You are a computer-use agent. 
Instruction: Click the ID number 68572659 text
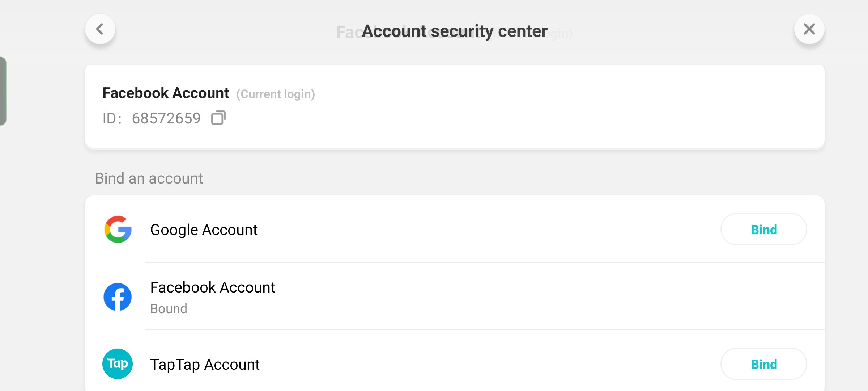[166, 118]
